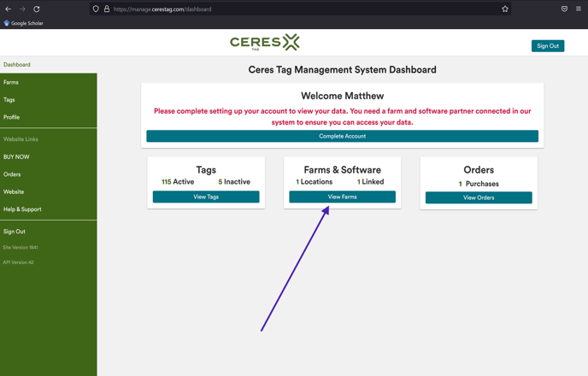Click the '1 Linked' text
588x376 pixels.
click(x=371, y=182)
